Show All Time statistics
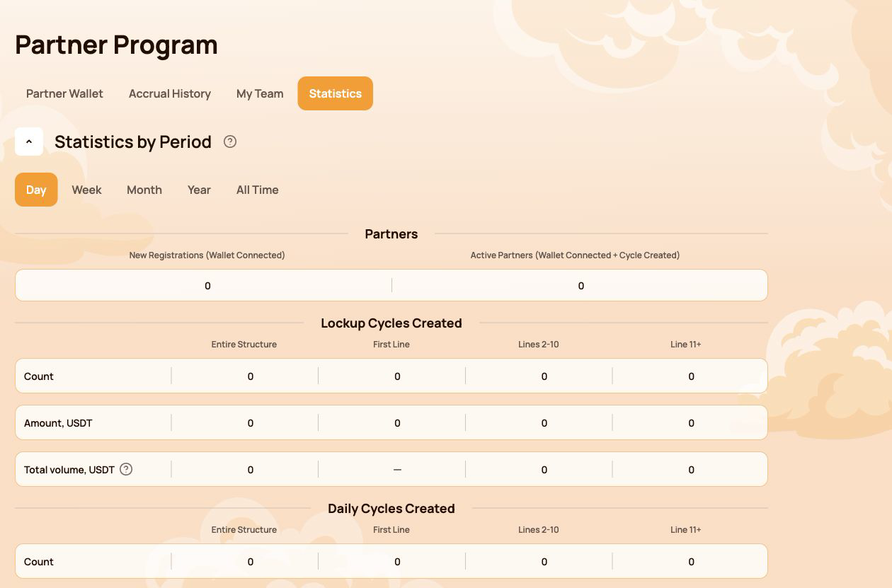The width and height of the screenshot is (892, 588). point(258,190)
